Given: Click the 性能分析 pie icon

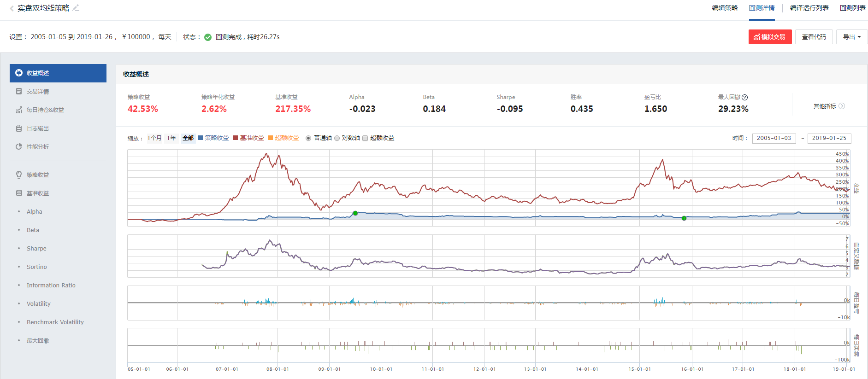Looking at the screenshot, I should [19, 146].
